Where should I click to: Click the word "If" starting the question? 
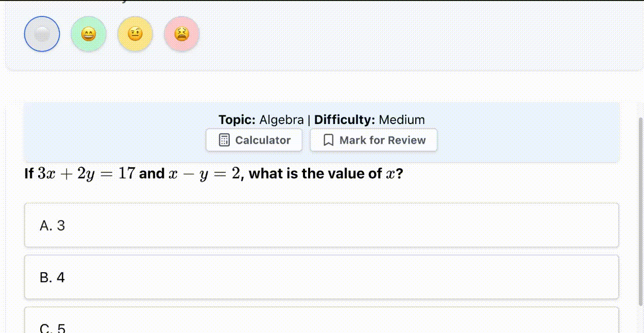29,174
